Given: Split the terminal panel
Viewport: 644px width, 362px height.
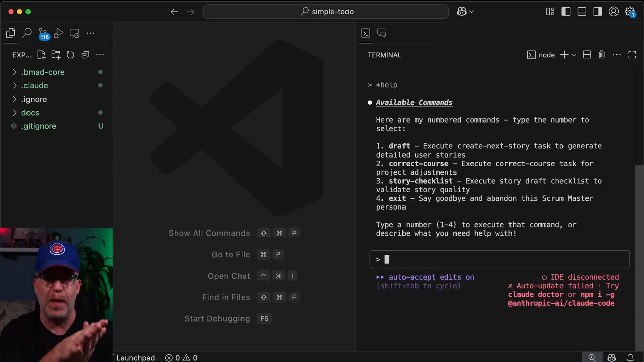Looking at the screenshot, I should [587, 55].
